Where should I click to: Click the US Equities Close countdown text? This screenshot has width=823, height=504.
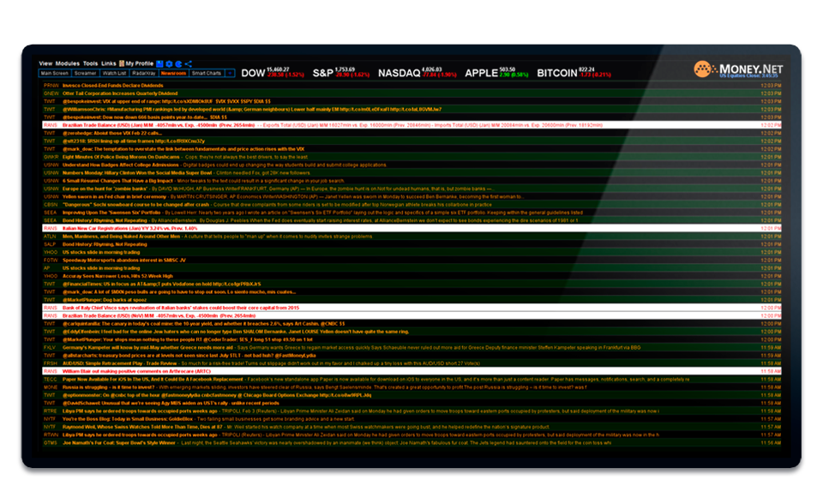click(x=748, y=76)
